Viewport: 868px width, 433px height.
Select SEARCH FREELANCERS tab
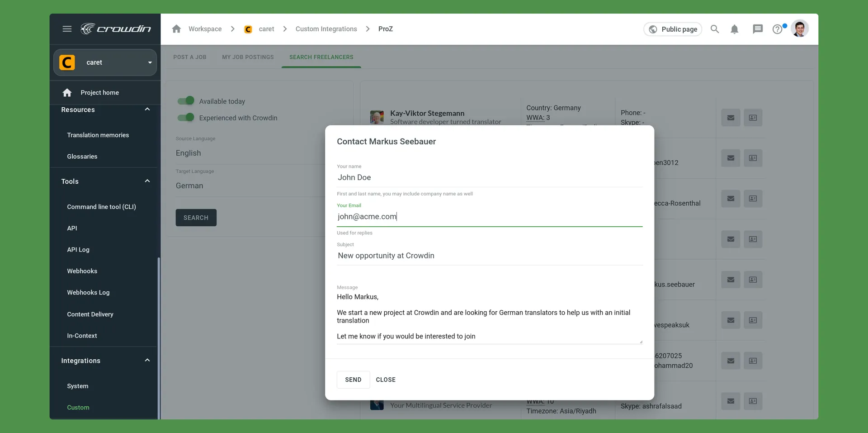321,57
